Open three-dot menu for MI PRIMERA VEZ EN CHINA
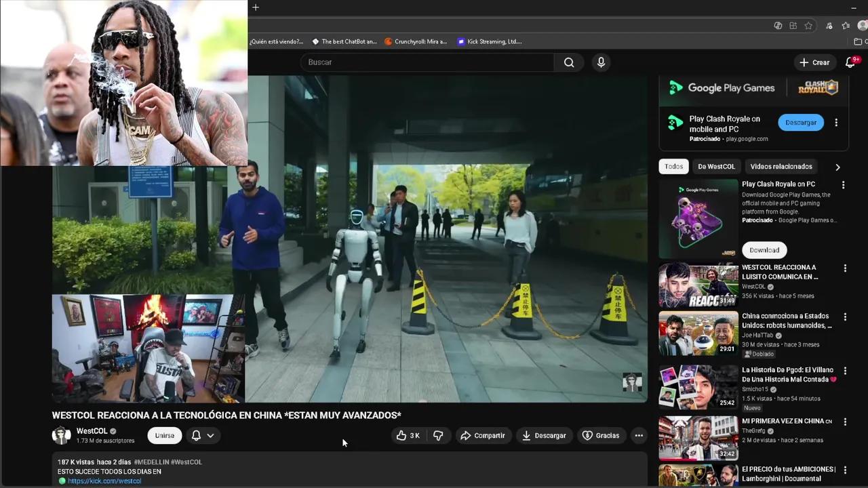 [x=845, y=422]
